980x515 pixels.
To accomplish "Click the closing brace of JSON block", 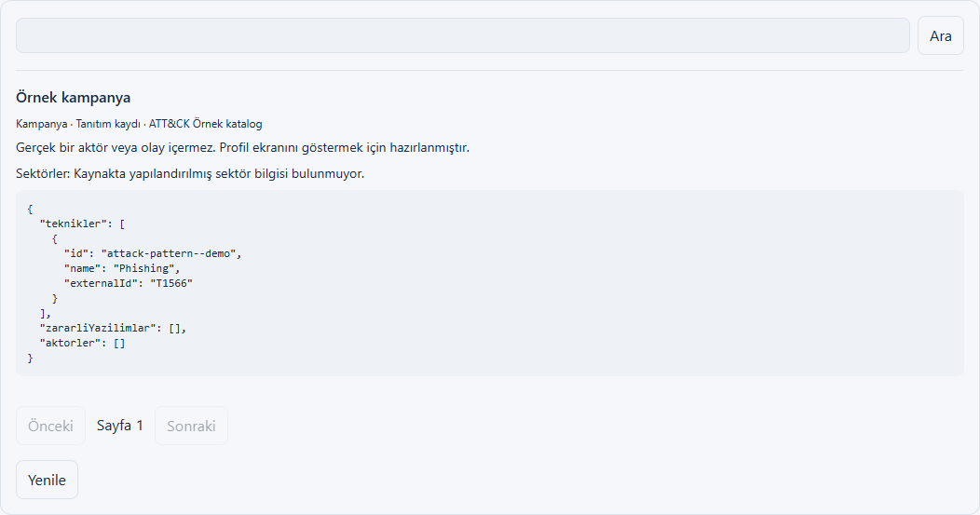I will click(30, 359).
